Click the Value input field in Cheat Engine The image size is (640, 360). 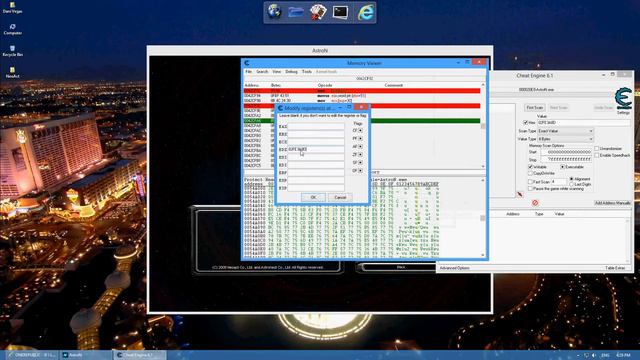[584, 122]
